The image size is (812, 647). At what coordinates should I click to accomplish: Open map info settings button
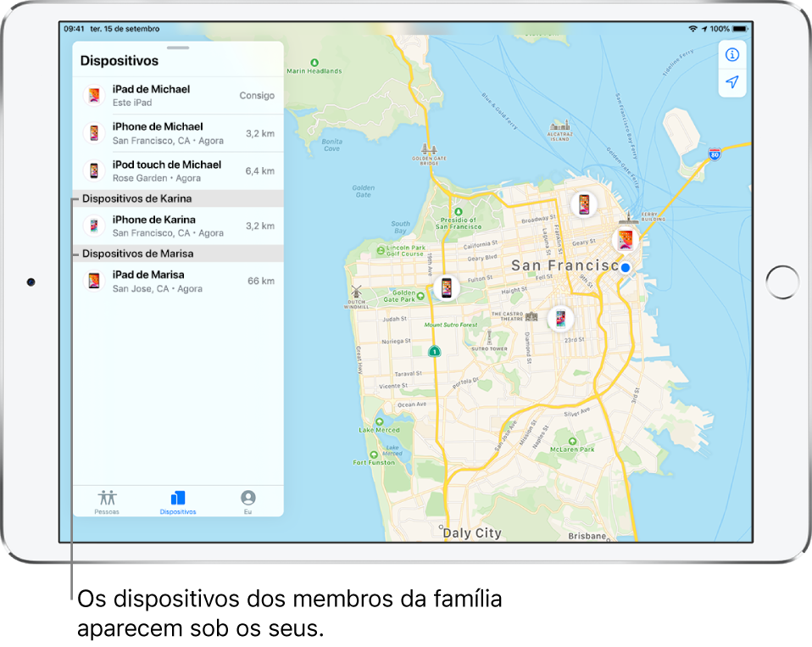coord(731,54)
